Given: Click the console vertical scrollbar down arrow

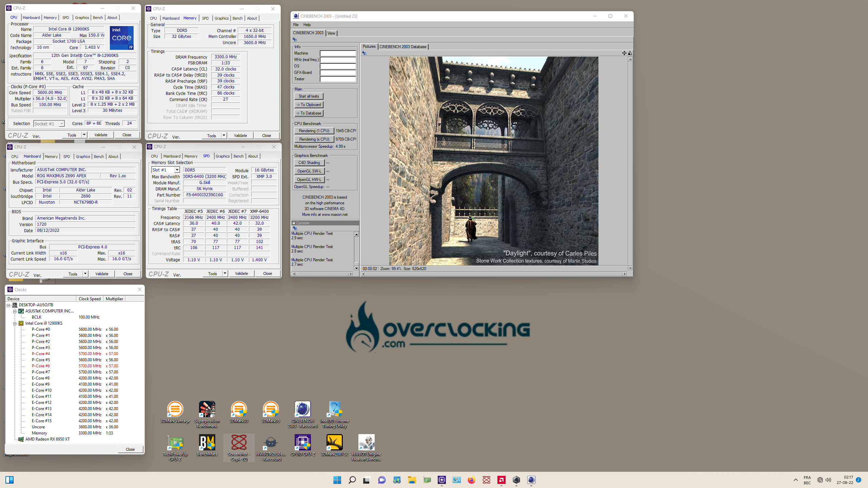Looking at the screenshot, I should pyautogui.click(x=356, y=268).
